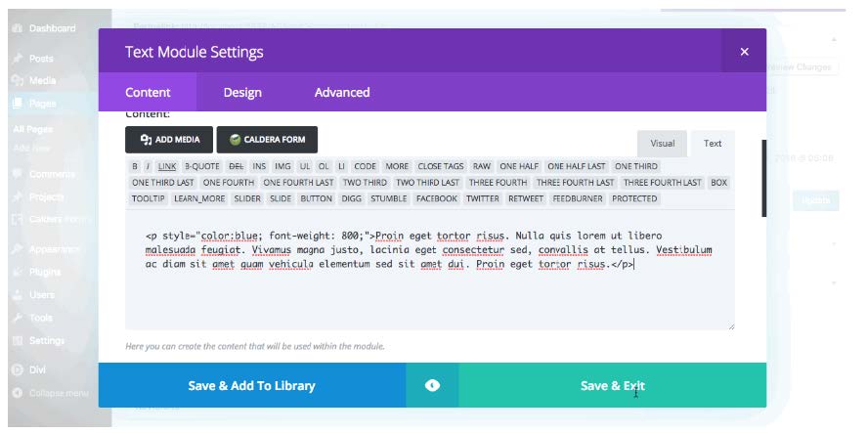This screenshot has height=433, width=868.
Task: Click the SLIDER shortcode button
Action: 247,198
